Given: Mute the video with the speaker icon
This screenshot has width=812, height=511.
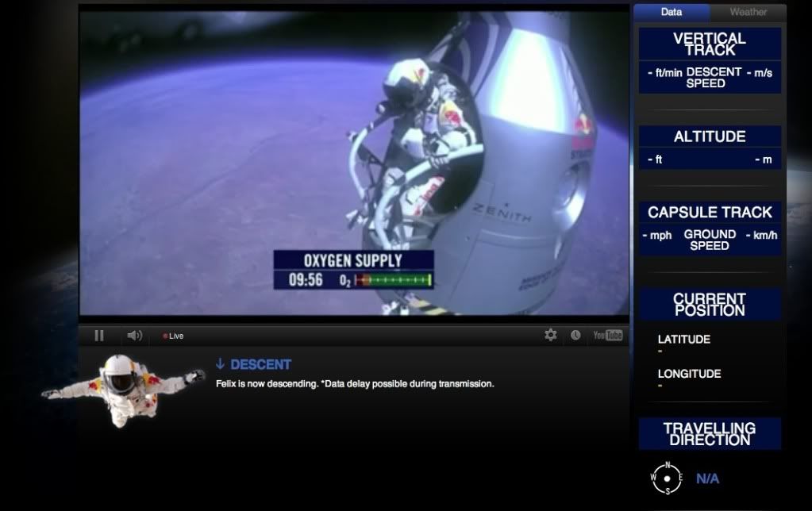Looking at the screenshot, I should tap(135, 336).
